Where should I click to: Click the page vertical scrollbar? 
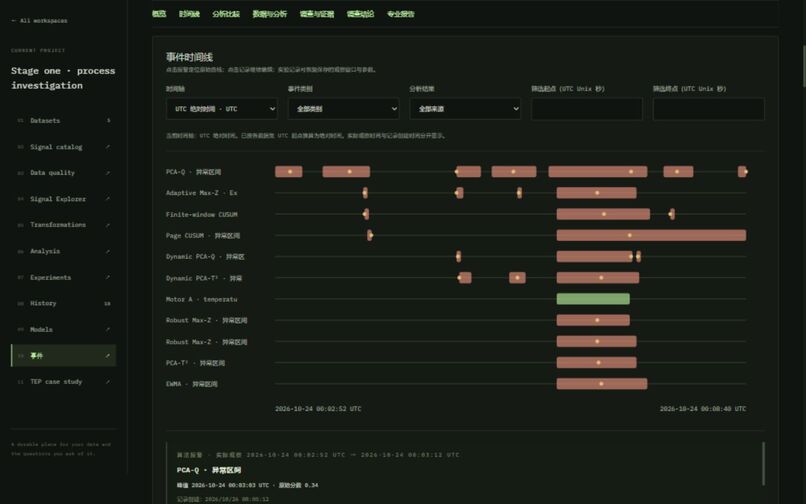[803, 66]
